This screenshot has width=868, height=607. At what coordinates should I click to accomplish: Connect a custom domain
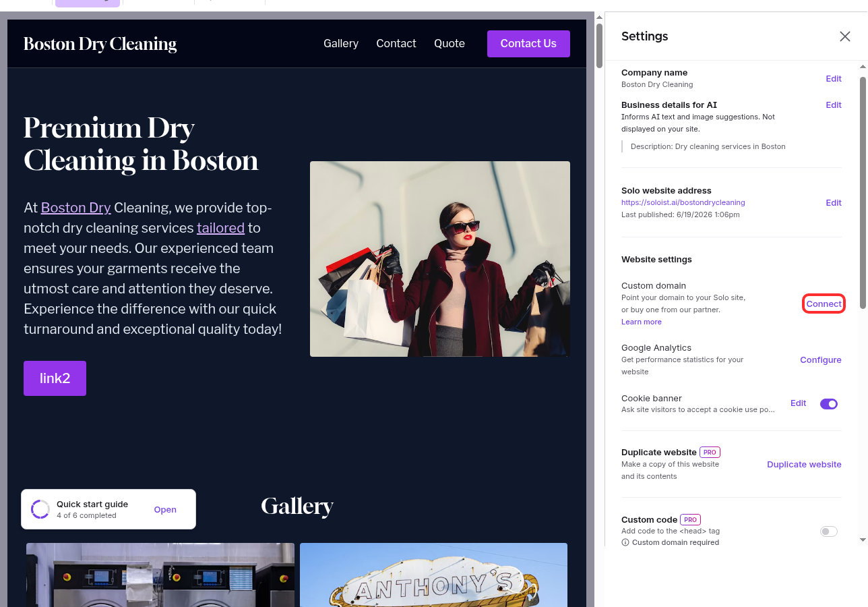tap(824, 303)
